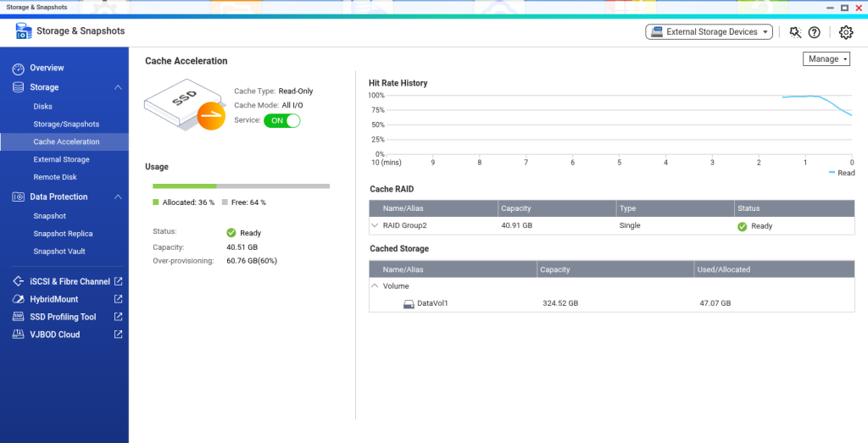Viewport: 868px width, 443px height.
Task: Open the Snapshot Vault page
Action: pyautogui.click(x=59, y=252)
